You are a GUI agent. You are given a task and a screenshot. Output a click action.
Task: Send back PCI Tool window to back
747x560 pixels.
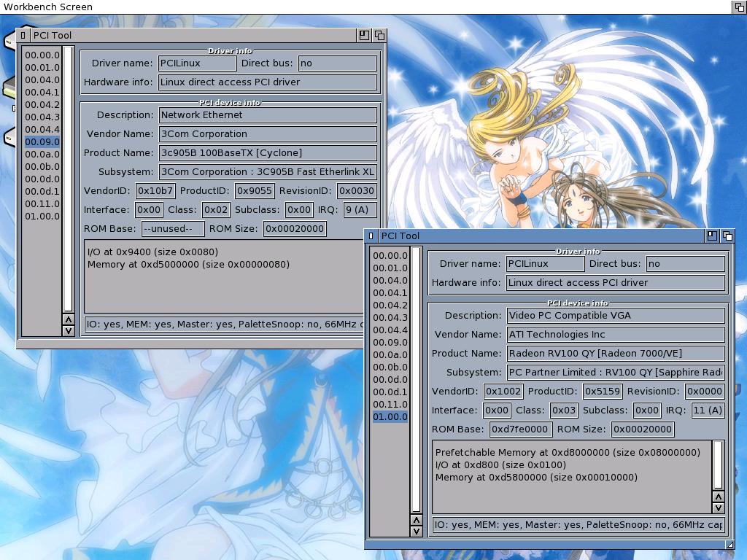tap(379, 35)
